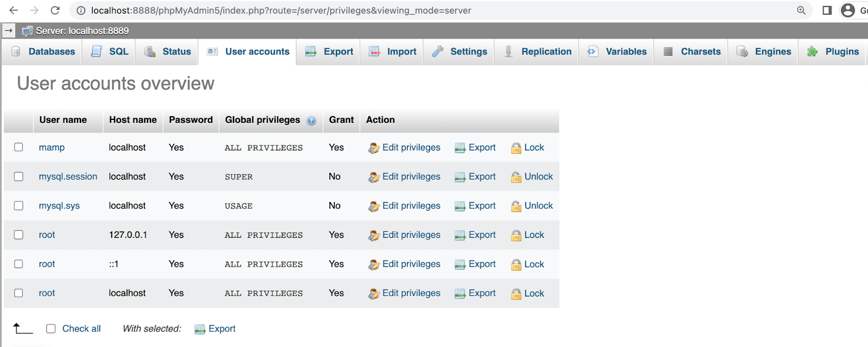
Task: Click the server icon in breadcrumb
Action: tap(27, 31)
